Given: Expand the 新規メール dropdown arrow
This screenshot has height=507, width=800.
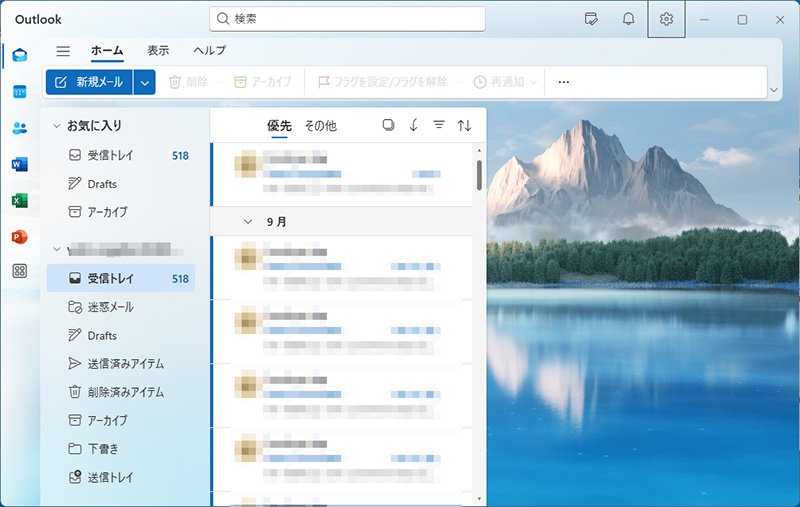Looking at the screenshot, I should (145, 82).
